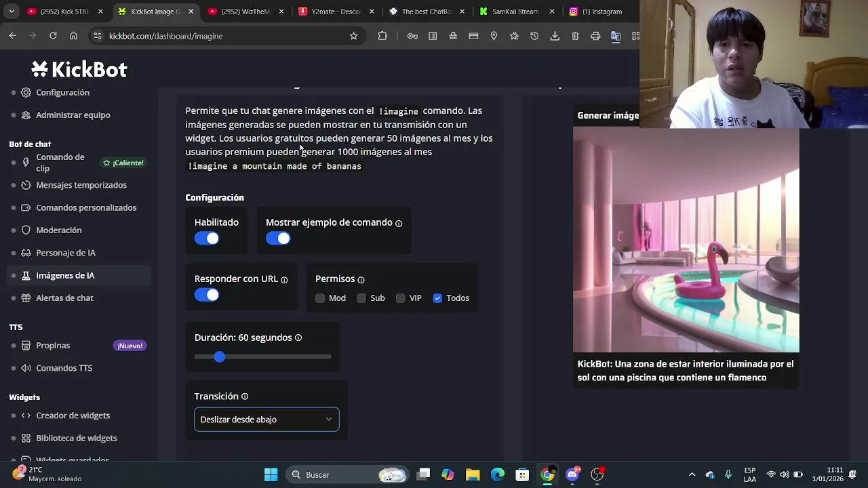Screen dimensions: 868x488
Task: Open Propinas page
Action: [x=53, y=346]
